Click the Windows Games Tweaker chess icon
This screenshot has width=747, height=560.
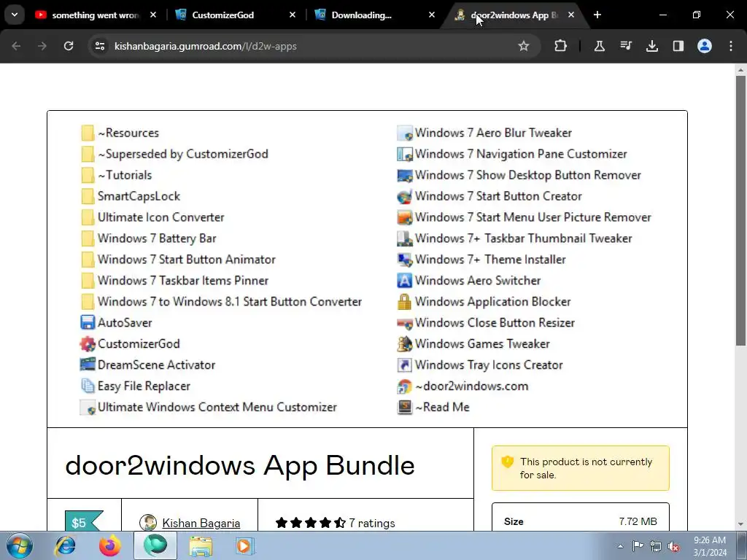coord(404,344)
